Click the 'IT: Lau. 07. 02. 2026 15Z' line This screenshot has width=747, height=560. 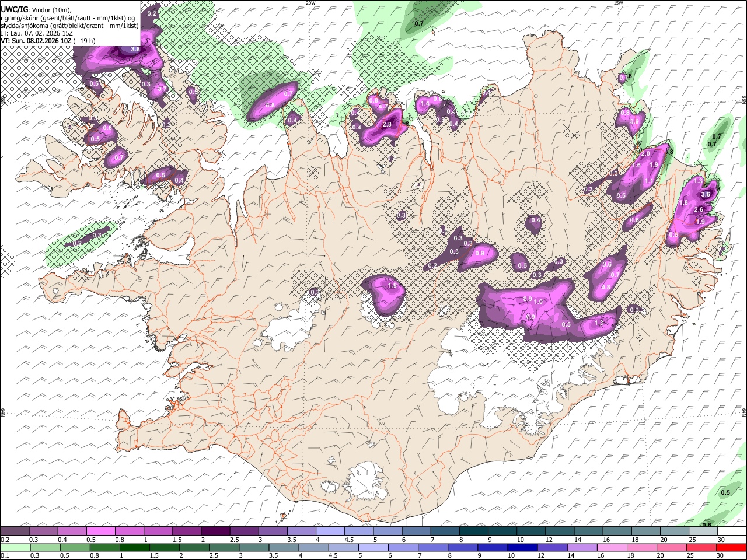click(37, 33)
